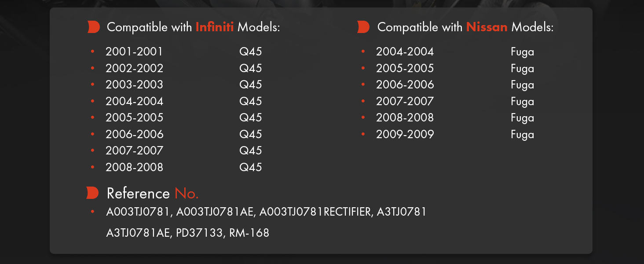The width and height of the screenshot is (644, 264).
Task: Select the red word Infiniti
Action: [x=215, y=27]
